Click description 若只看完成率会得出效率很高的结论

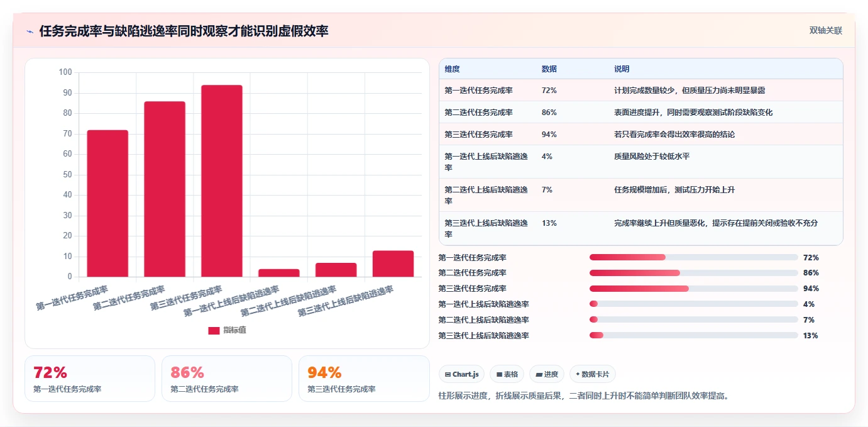pos(674,135)
